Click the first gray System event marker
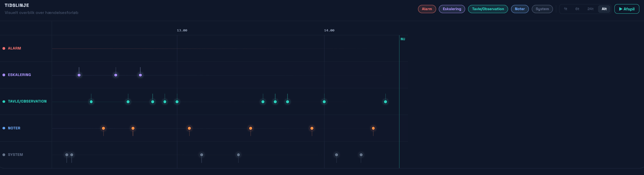This screenshot has height=175, width=644. tap(67, 155)
